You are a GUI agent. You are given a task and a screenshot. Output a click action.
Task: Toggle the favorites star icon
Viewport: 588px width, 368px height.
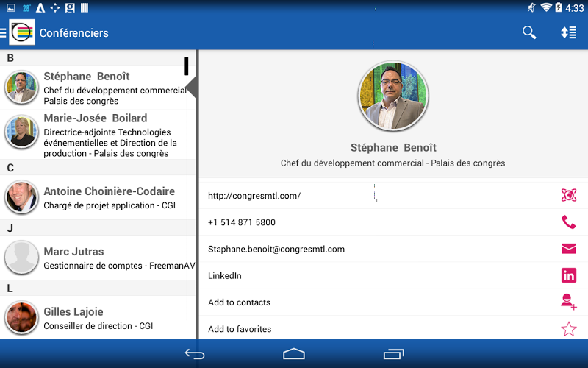pyautogui.click(x=568, y=328)
